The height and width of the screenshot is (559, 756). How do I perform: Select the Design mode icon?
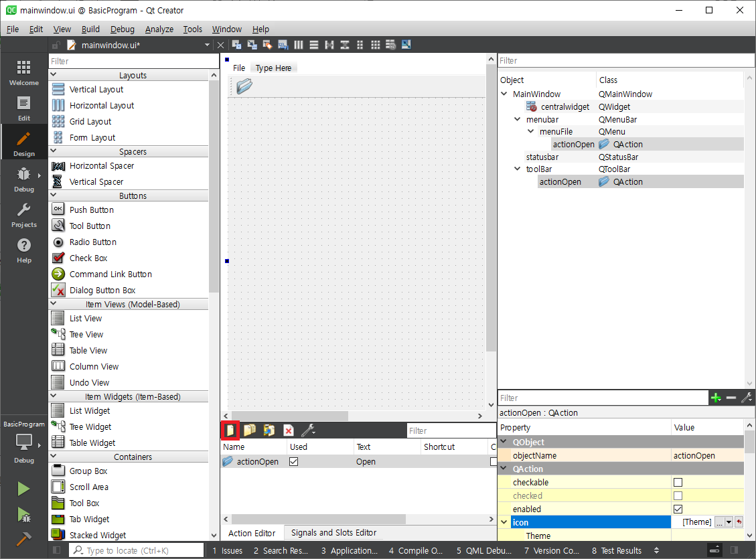click(24, 144)
